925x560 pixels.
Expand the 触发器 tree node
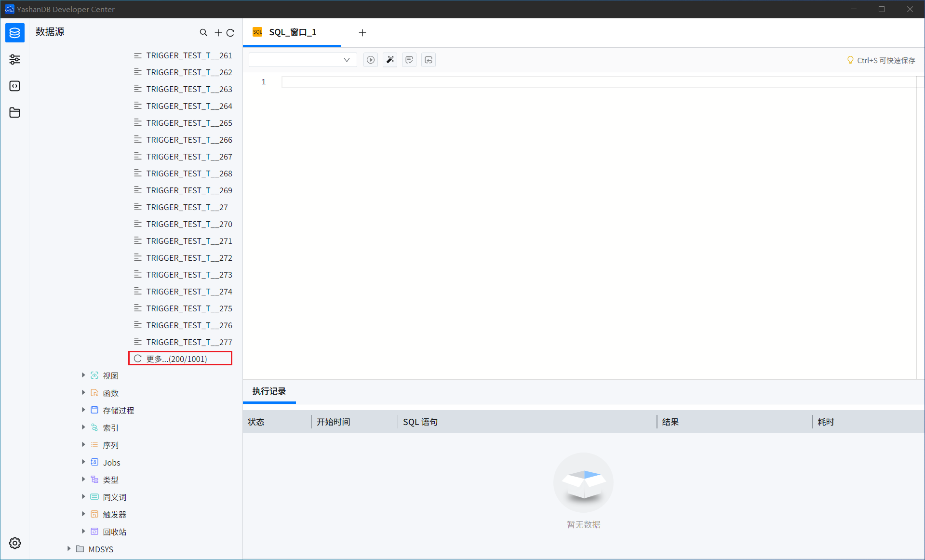pos(83,514)
